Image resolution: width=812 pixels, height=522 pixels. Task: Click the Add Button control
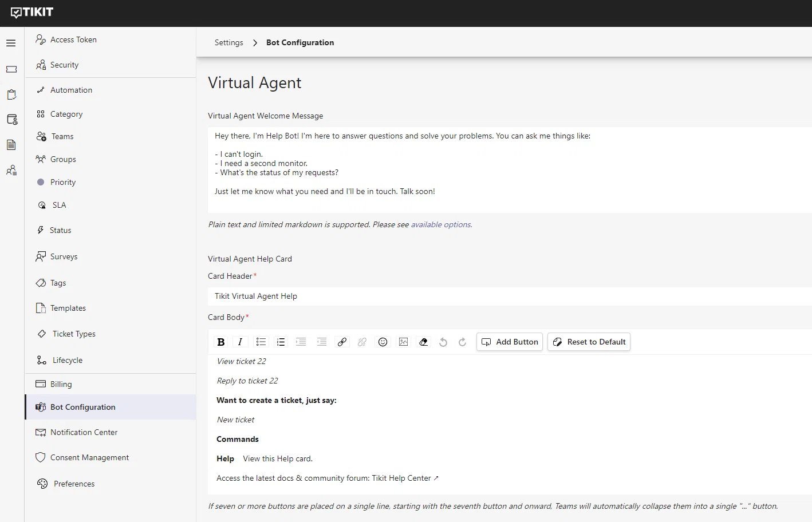click(x=510, y=342)
